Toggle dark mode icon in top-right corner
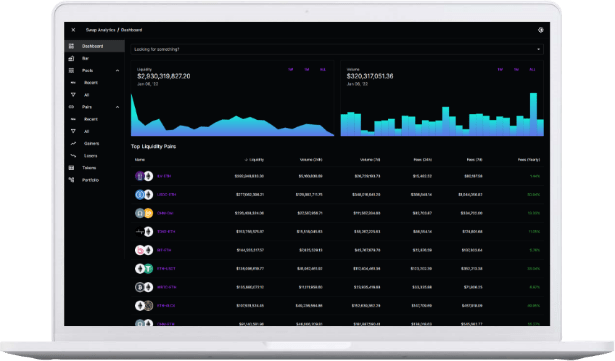This screenshot has width=615, height=361. point(540,30)
